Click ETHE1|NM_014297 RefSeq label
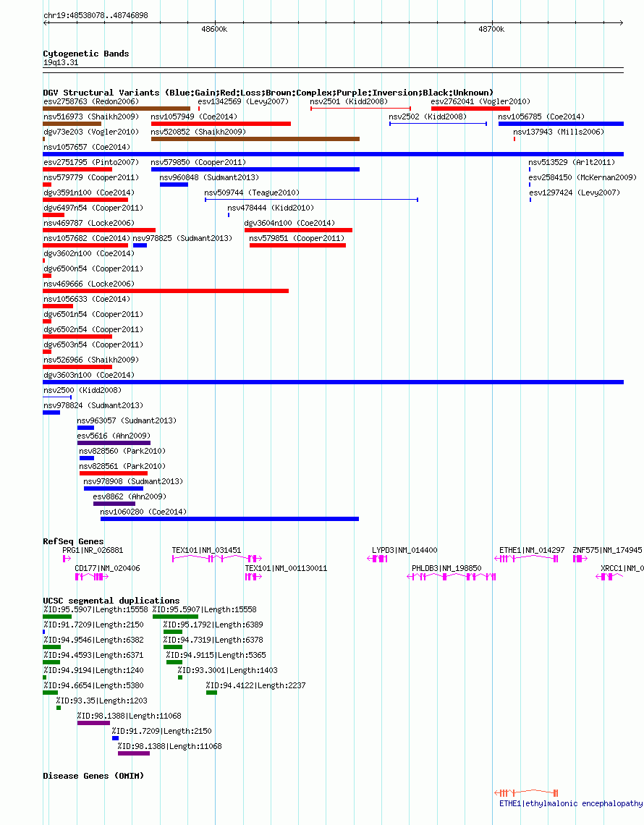Screen dimensions: 644x825 (531, 551)
